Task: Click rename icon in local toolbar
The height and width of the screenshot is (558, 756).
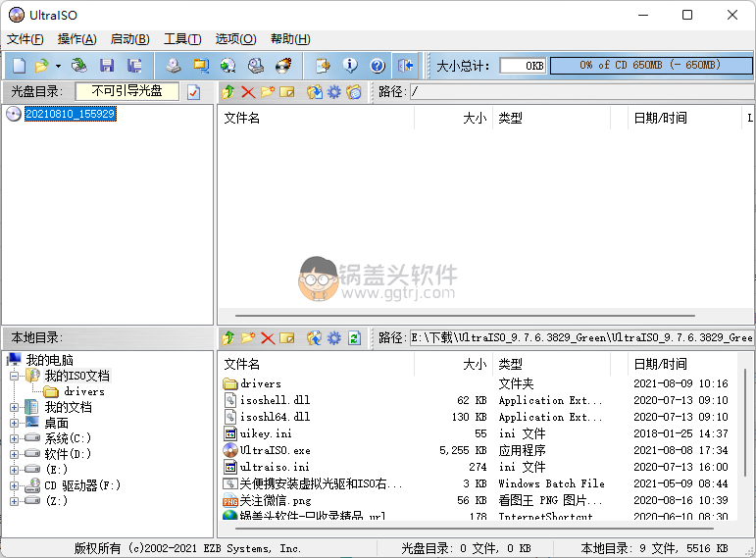Action: (287, 338)
